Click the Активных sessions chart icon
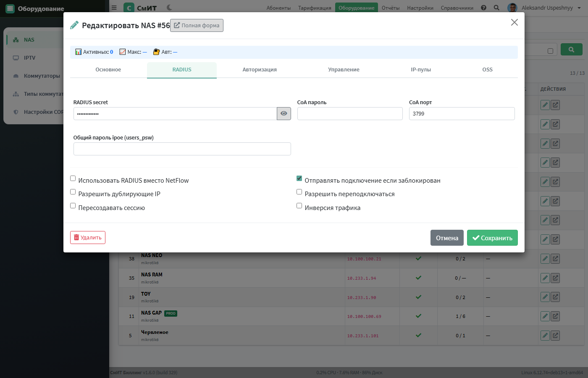The image size is (588, 378). click(78, 52)
